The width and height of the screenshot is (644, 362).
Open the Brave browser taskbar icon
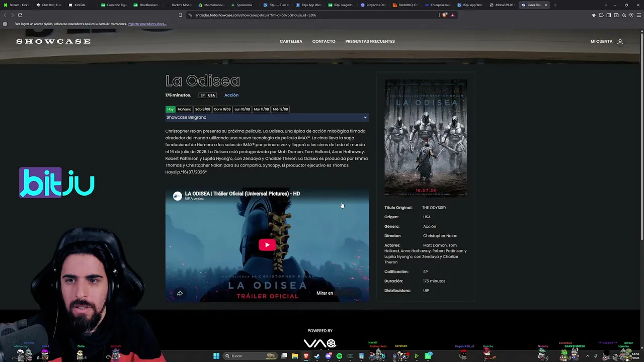tap(306, 356)
